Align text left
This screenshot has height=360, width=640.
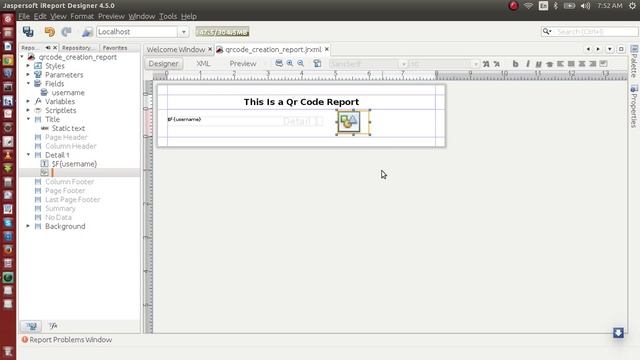point(560,64)
